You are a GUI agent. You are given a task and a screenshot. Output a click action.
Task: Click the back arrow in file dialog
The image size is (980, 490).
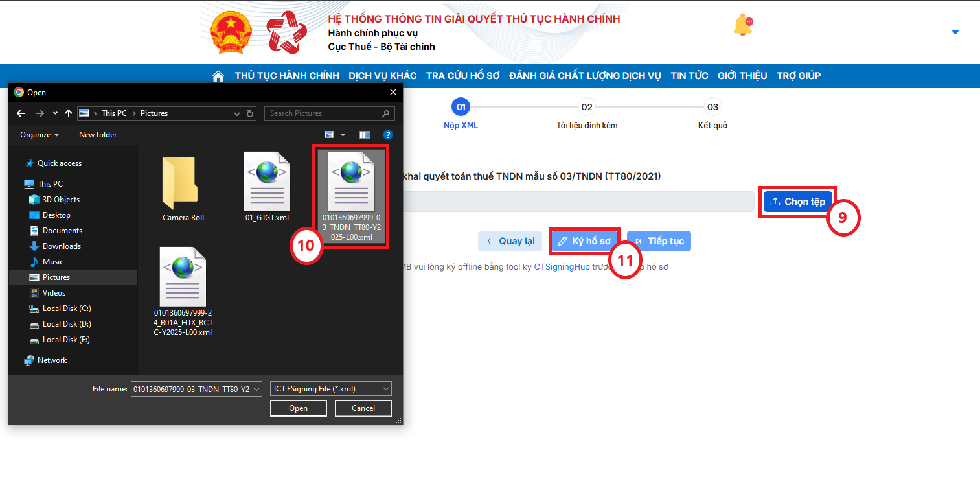coord(21,113)
